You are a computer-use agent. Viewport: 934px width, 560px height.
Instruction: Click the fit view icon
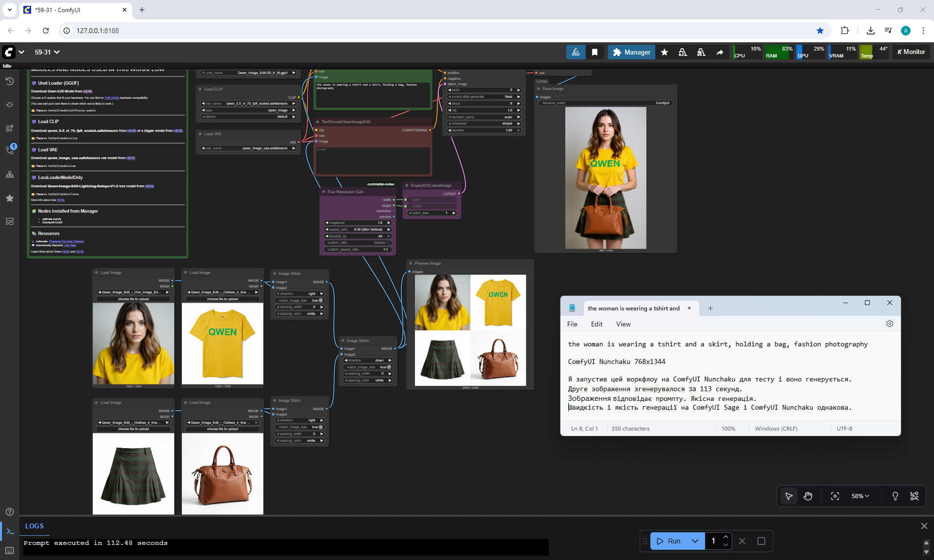835,496
